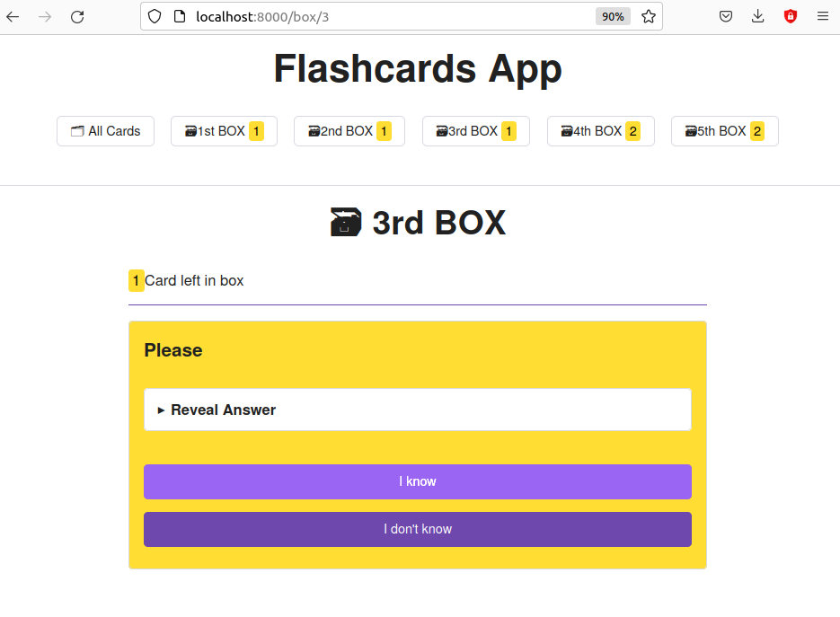
Task: Click the box icon on the 1st BOX button
Action: 189,130
